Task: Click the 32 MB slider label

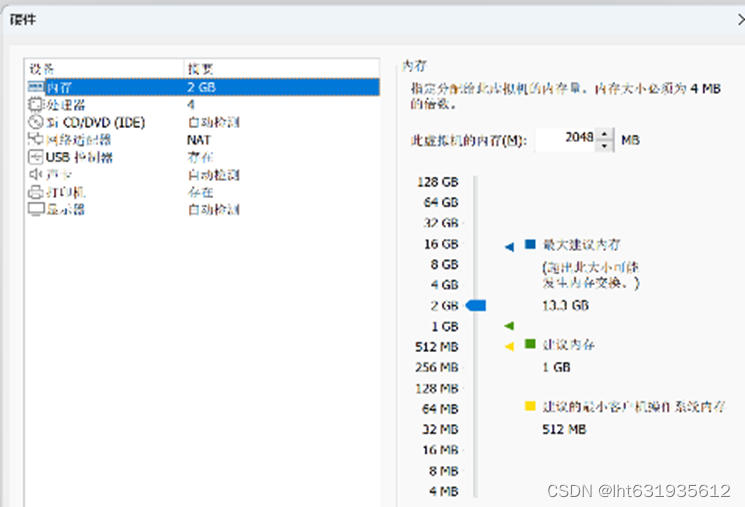Action: point(440,429)
